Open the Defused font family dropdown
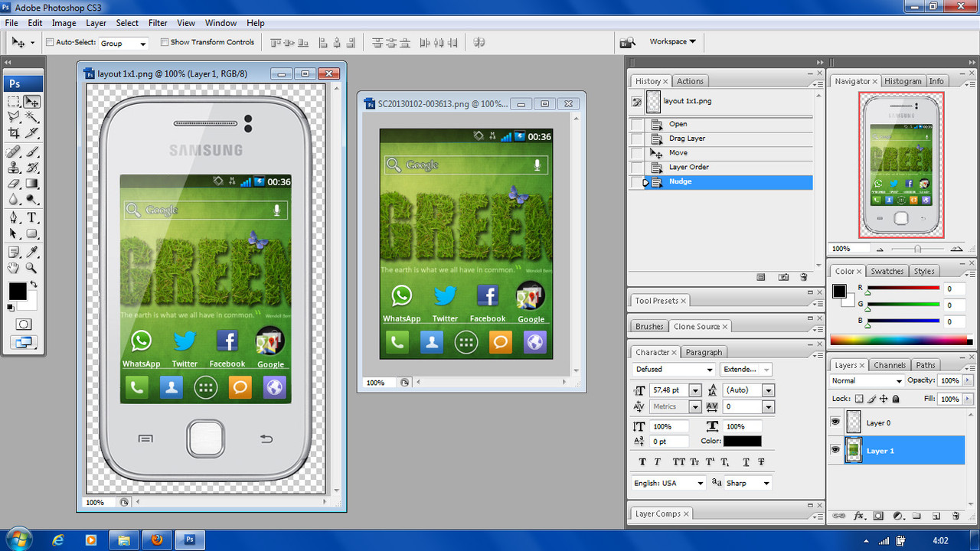This screenshot has width=980, height=551. [x=674, y=369]
